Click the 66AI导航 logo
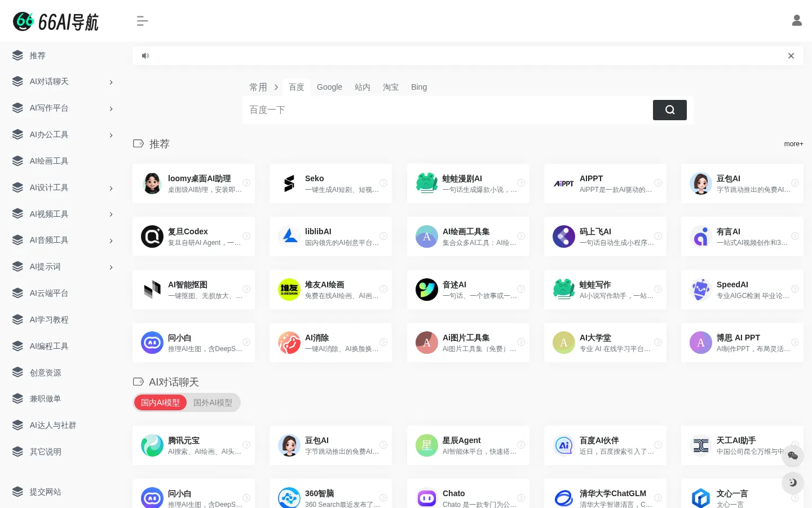 56,21
